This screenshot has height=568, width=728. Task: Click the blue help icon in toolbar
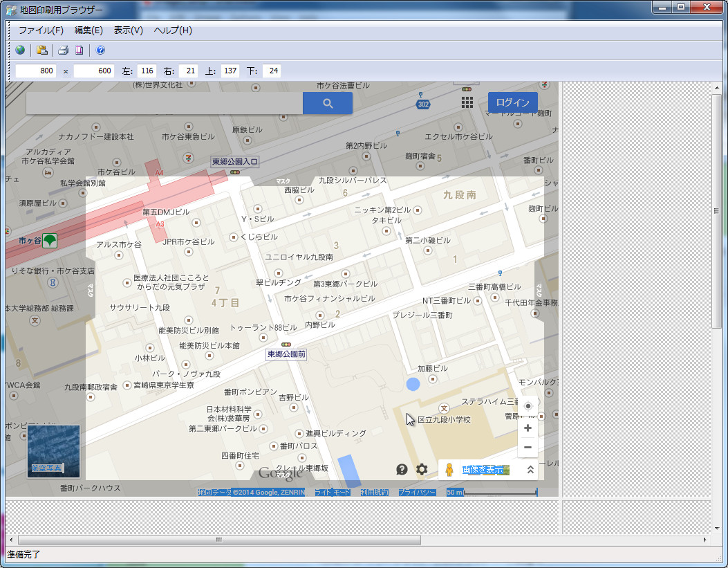coord(100,50)
